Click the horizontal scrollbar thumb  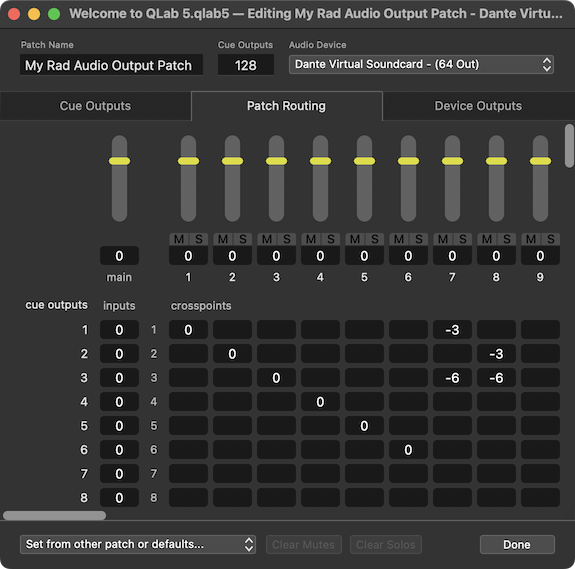[x=54, y=515]
